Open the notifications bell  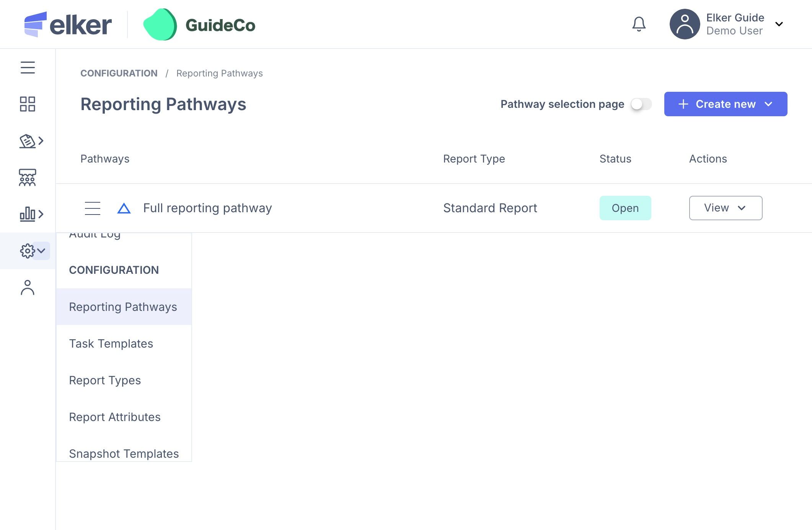tap(639, 24)
